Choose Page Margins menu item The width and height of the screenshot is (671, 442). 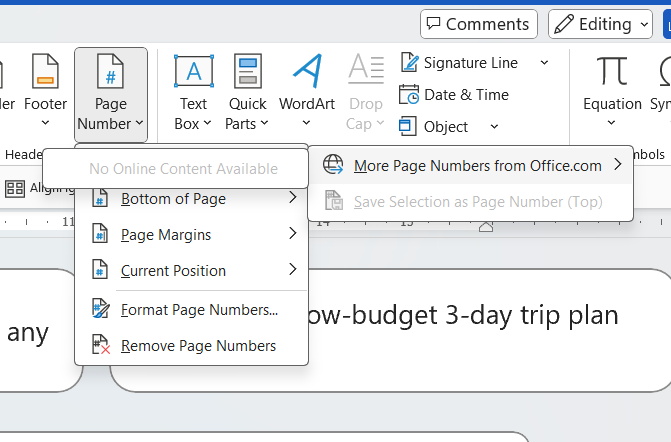coord(192,234)
